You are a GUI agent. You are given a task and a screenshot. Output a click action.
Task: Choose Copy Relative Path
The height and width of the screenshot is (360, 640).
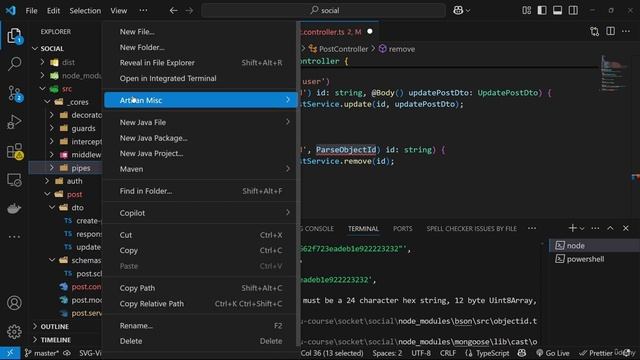coord(200,304)
